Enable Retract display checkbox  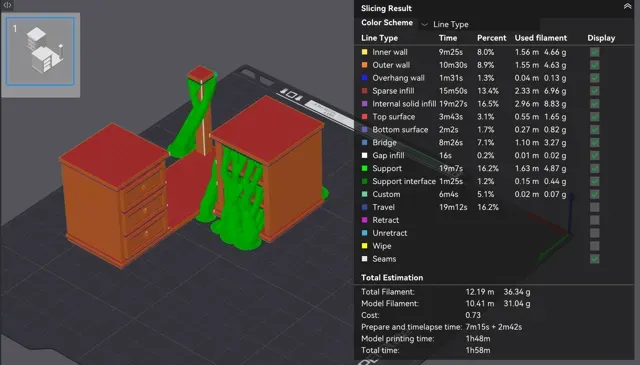tap(595, 220)
